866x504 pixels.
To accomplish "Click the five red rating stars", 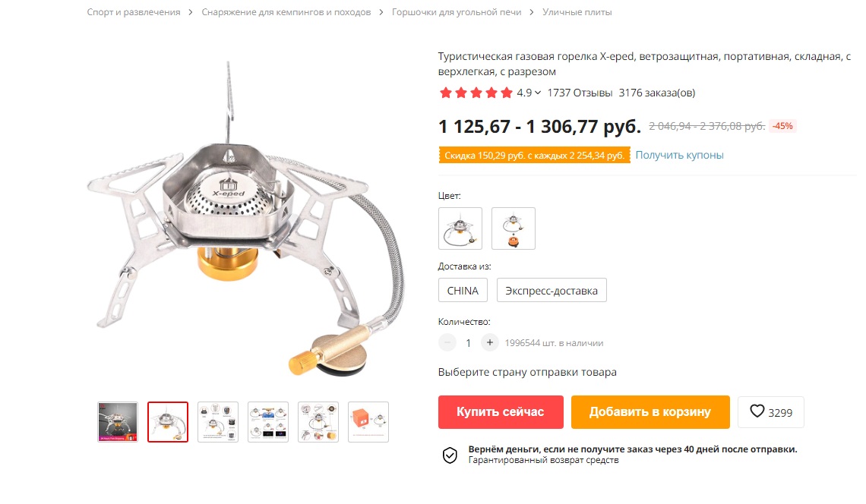I will pos(476,93).
